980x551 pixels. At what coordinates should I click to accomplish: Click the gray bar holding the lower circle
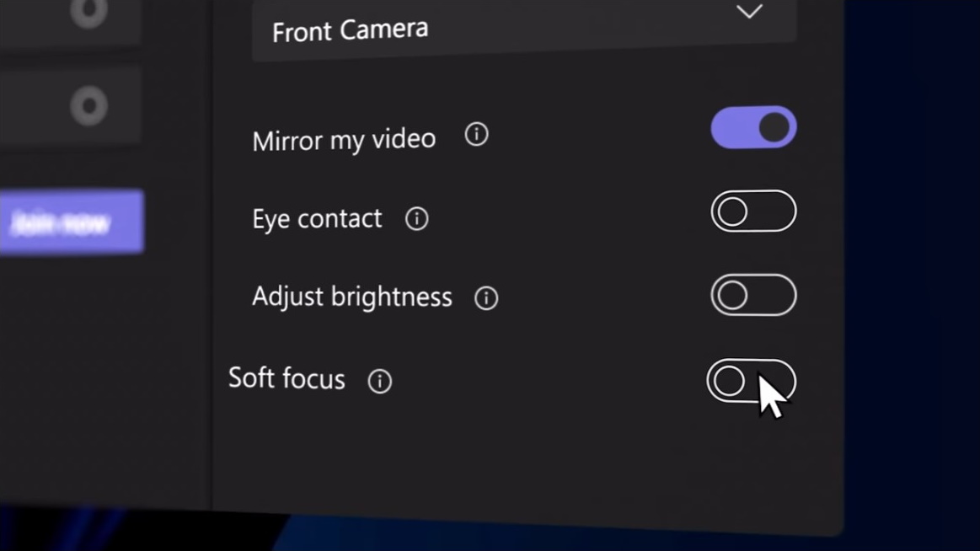click(34, 107)
